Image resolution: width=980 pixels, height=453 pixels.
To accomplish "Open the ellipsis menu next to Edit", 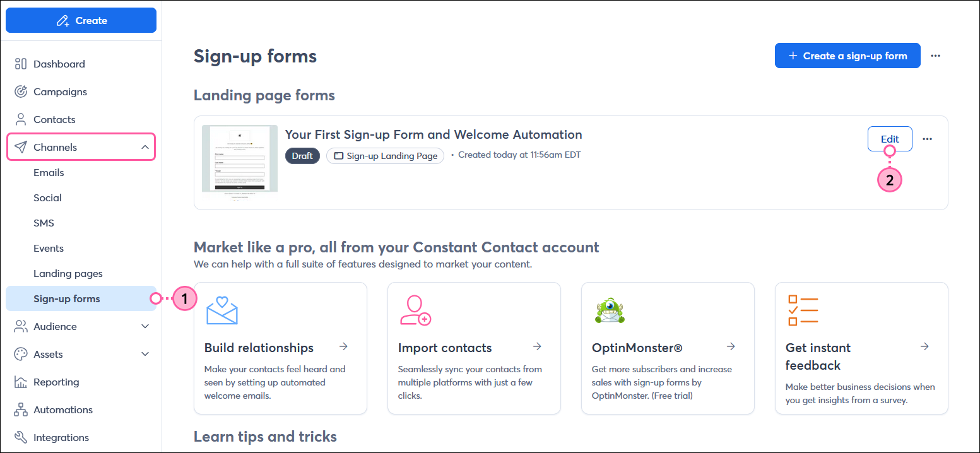I will pyautogui.click(x=927, y=139).
